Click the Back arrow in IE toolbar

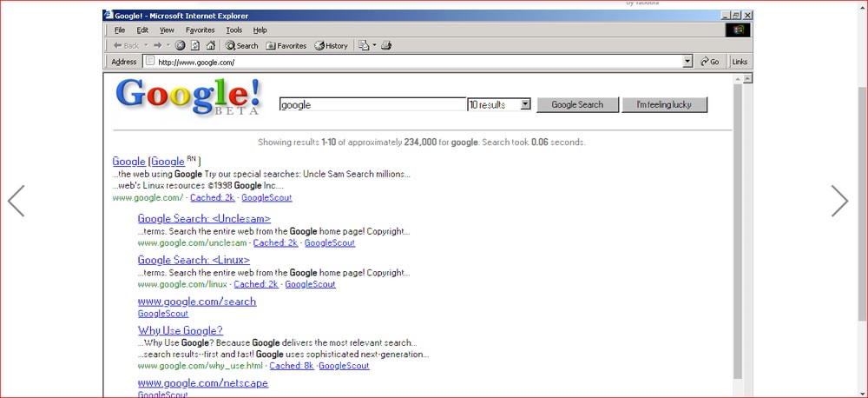[x=126, y=45]
